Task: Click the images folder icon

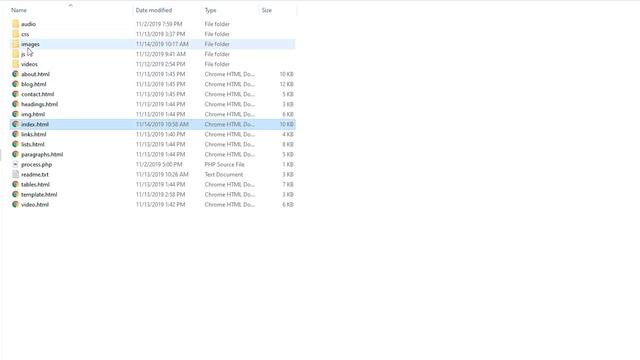Action: (16, 44)
